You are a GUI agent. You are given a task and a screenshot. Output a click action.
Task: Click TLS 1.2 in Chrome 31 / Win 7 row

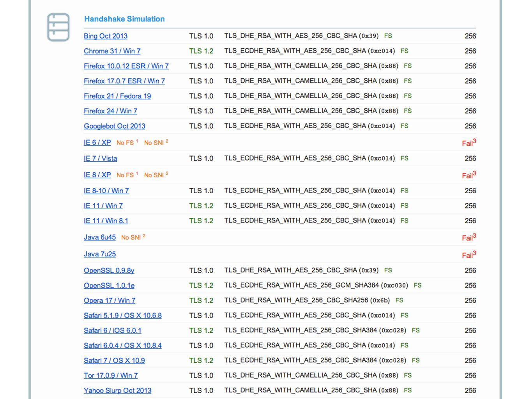(x=201, y=51)
